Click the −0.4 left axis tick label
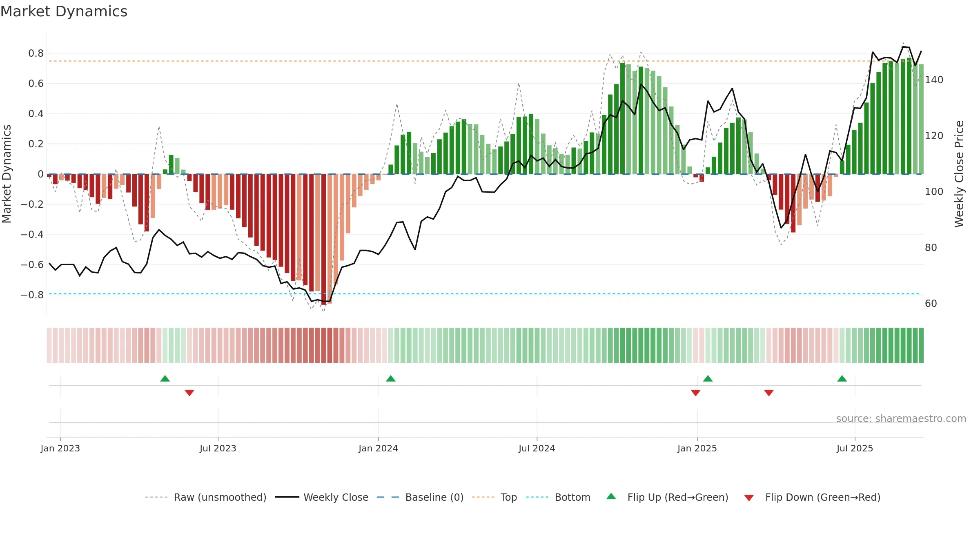Viewport: 980px width, 551px height. [x=32, y=234]
